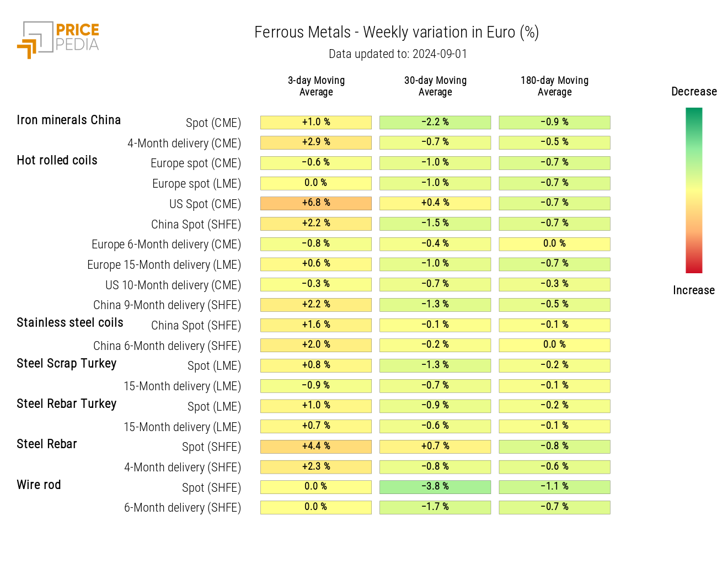Click the +4.4 % Steel Rebar Spot cell
The height and width of the screenshot is (563, 728).
click(316, 446)
